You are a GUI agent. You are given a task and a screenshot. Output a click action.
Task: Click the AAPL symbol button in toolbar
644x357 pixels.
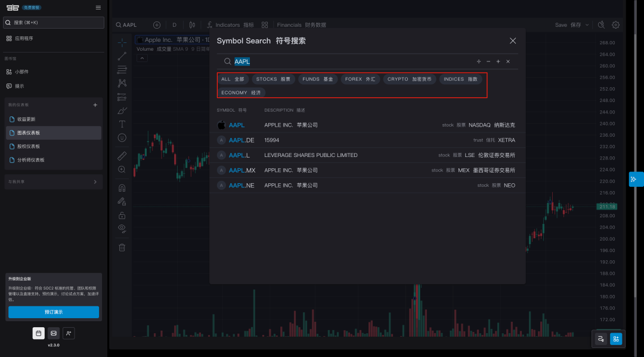coord(126,25)
